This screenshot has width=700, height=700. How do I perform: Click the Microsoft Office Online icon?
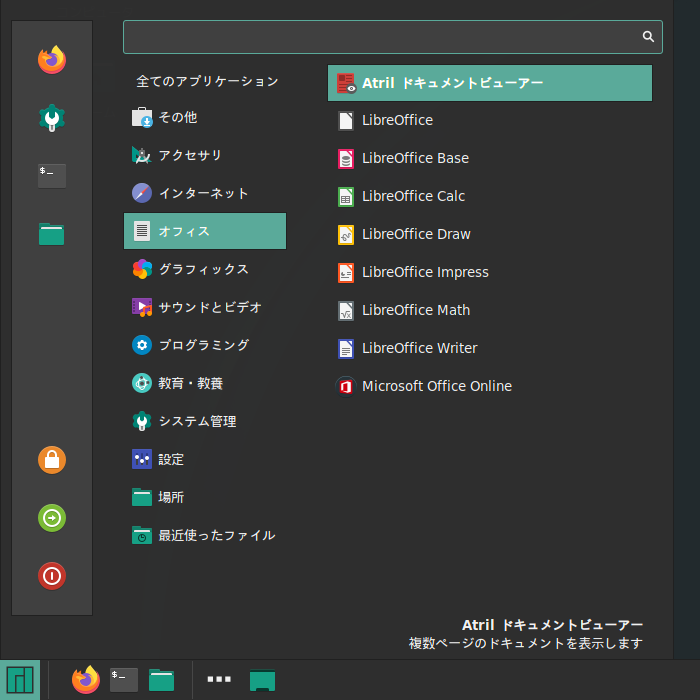coord(346,387)
